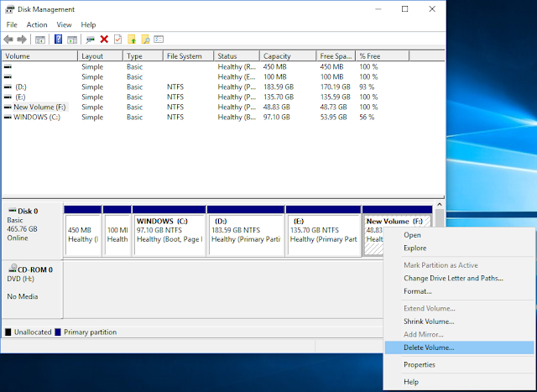Viewport: 537px width, 392px height.
Task: Click the Disk 0 label panel
Action: point(33,230)
